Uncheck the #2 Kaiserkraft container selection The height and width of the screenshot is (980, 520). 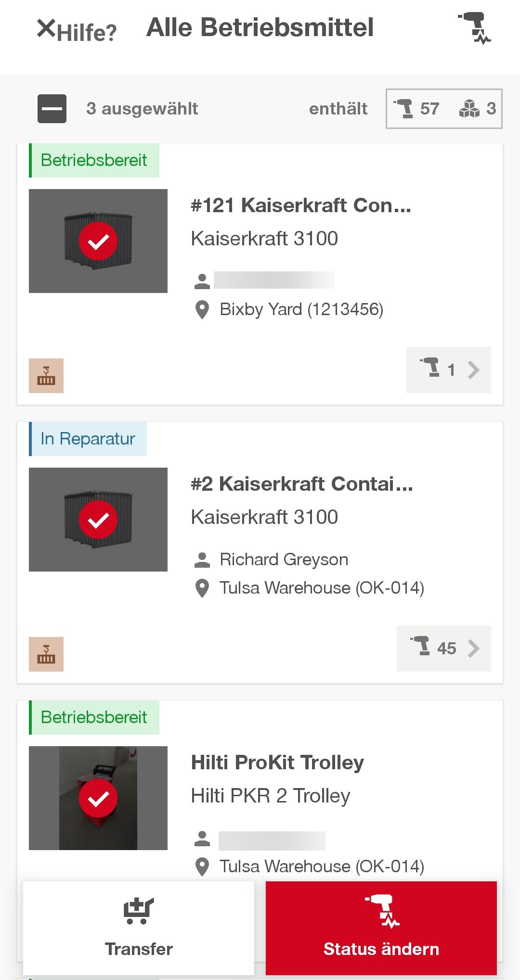pos(98,520)
